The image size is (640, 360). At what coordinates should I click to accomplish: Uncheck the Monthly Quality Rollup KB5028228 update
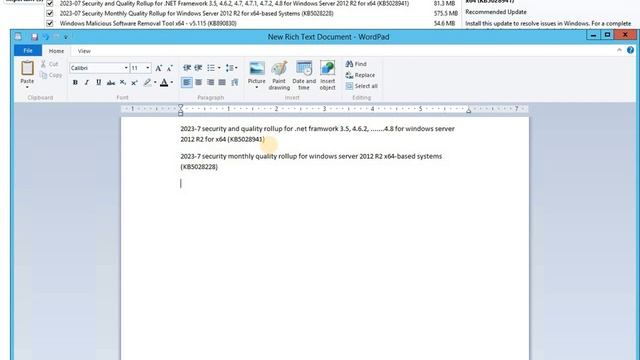[x=50, y=13]
